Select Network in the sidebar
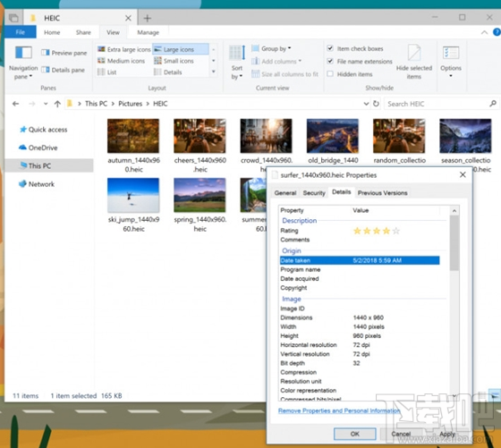The width and height of the screenshot is (501, 448). click(37, 184)
